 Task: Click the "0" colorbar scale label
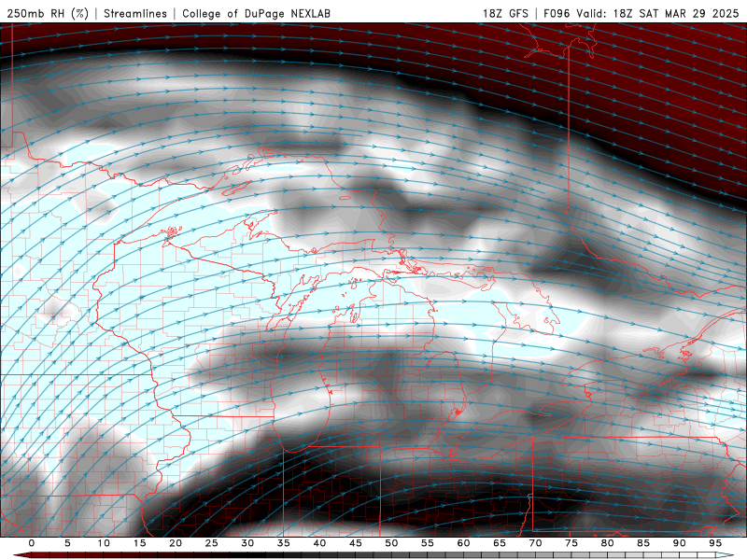coord(32,543)
